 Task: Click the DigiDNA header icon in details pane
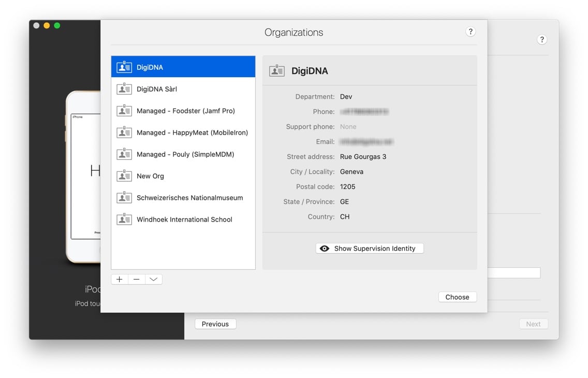[x=277, y=70]
